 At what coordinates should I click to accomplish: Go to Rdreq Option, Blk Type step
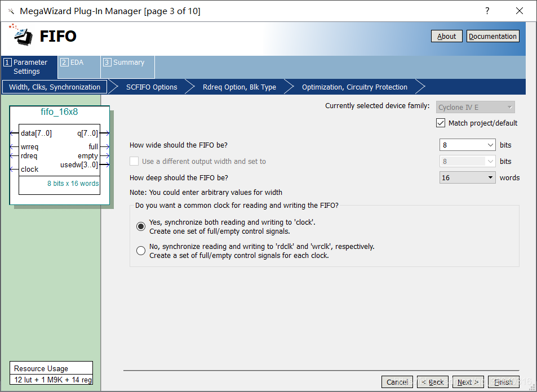(x=239, y=87)
